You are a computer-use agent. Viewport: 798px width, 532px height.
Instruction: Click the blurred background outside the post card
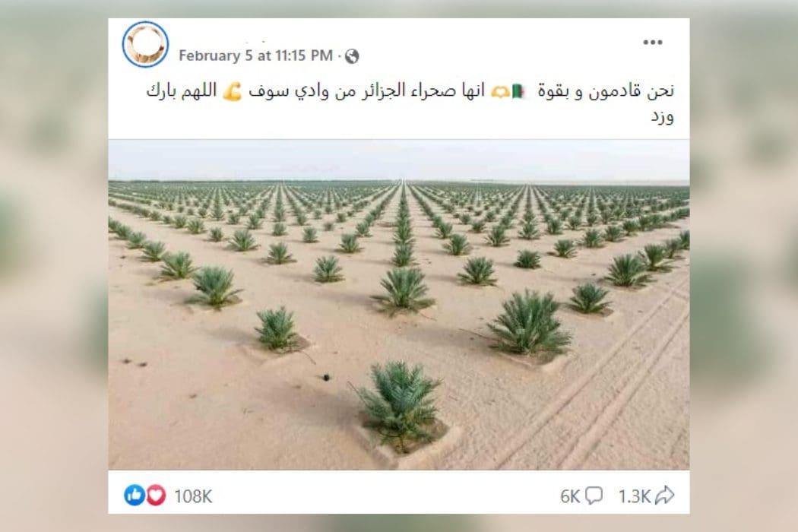point(53,264)
